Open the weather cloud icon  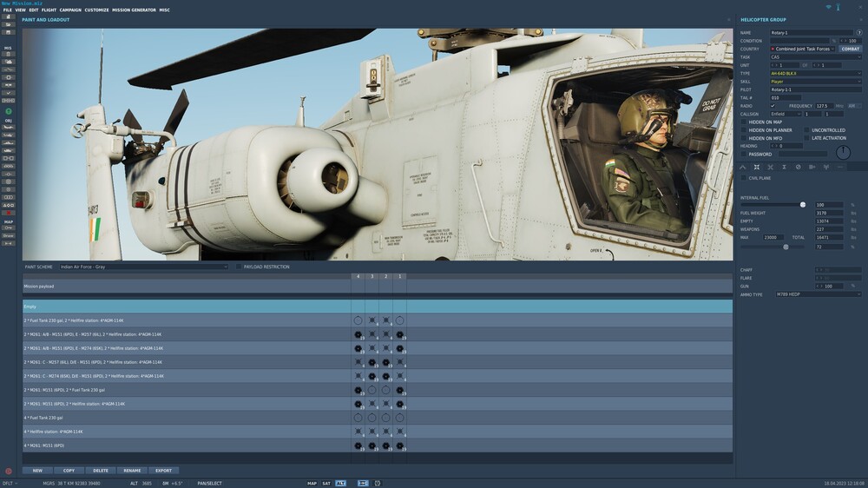tap(9, 62)
